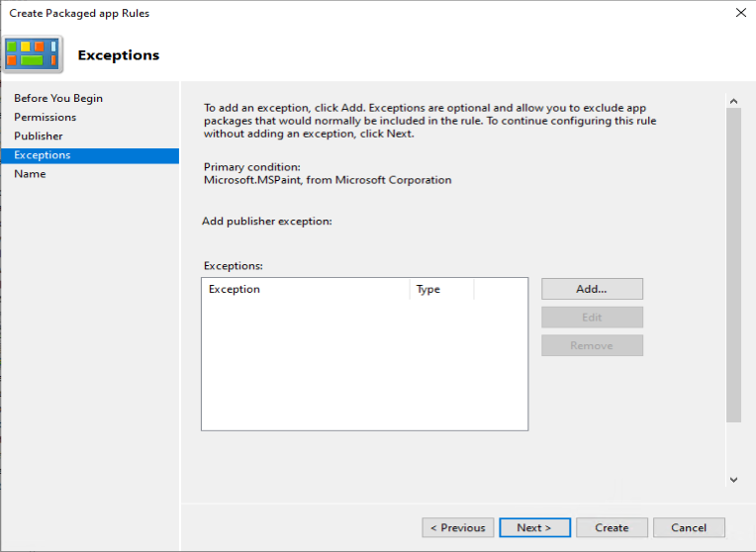Screen dimensions: 756x552
Task: Switch to the Publisher step
Action: 39,136
